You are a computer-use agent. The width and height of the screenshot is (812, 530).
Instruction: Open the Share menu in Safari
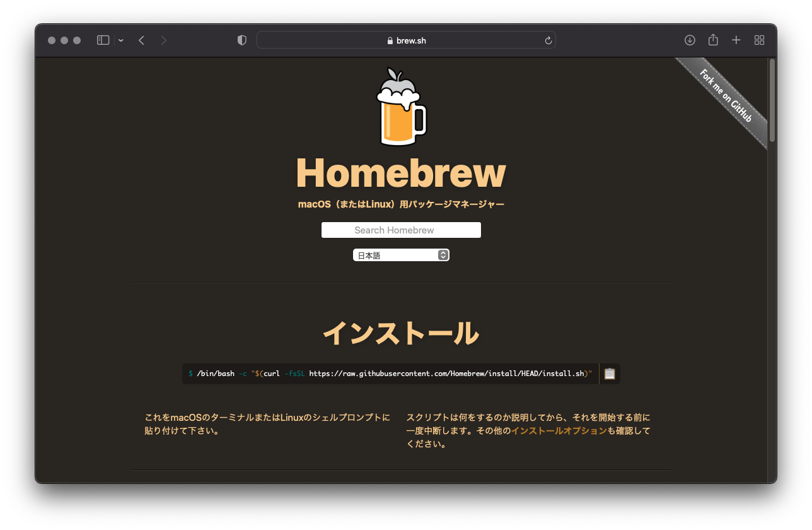[712, 40]
